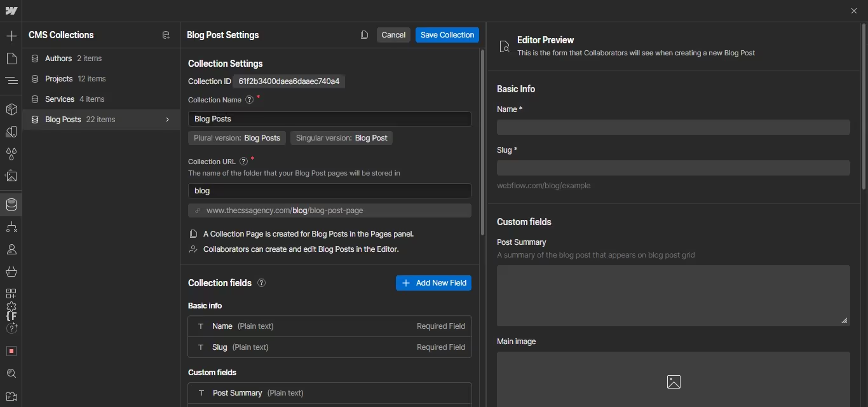Image resolution: width=868 pixels, height=407 pixels.
Task: Click the preview Name input field
Action: (x=673, y=127)
